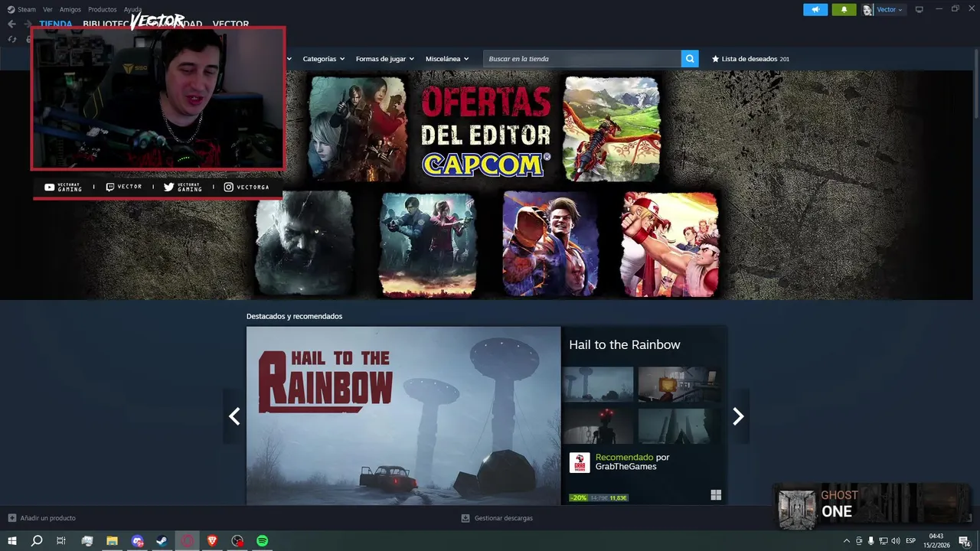Click the volume speaker tray icon

point(896,541)
